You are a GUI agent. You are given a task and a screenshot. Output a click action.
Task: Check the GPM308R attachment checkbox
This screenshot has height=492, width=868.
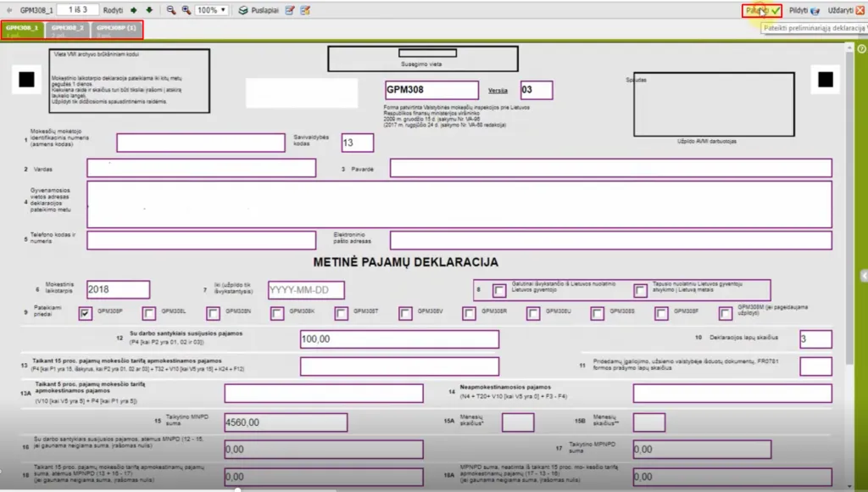[470, 314]
